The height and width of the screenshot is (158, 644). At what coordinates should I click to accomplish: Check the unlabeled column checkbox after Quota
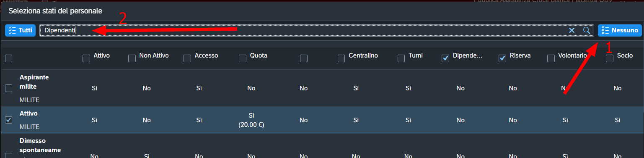(x=304, y=58)
